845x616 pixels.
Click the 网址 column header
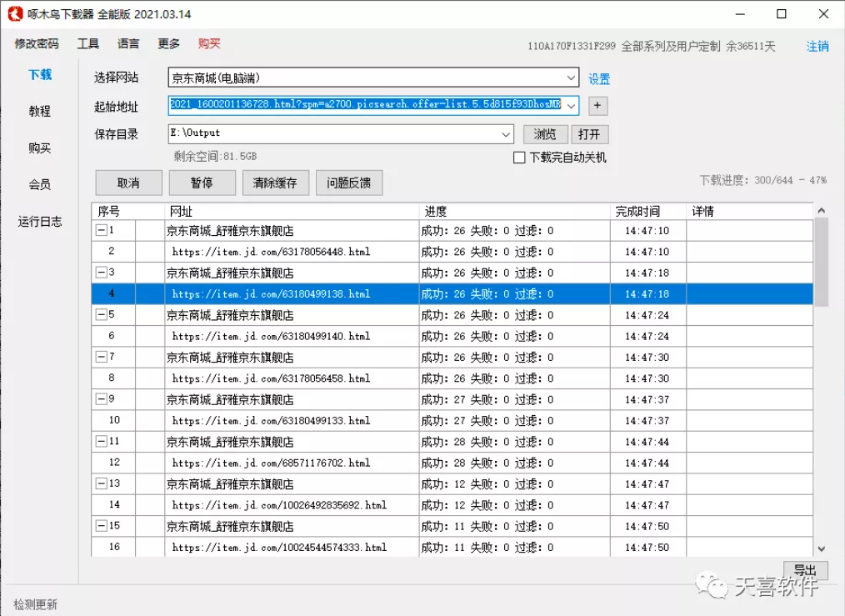click(292, 211)
